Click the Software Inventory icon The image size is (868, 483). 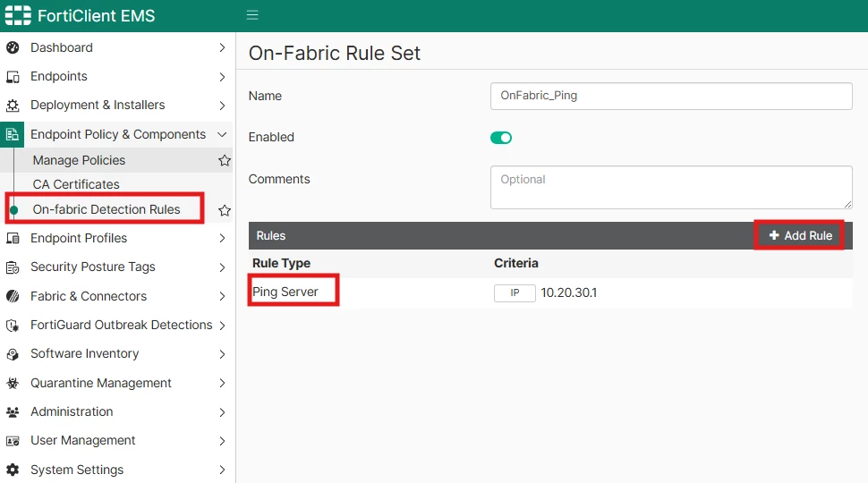[13, 354]
